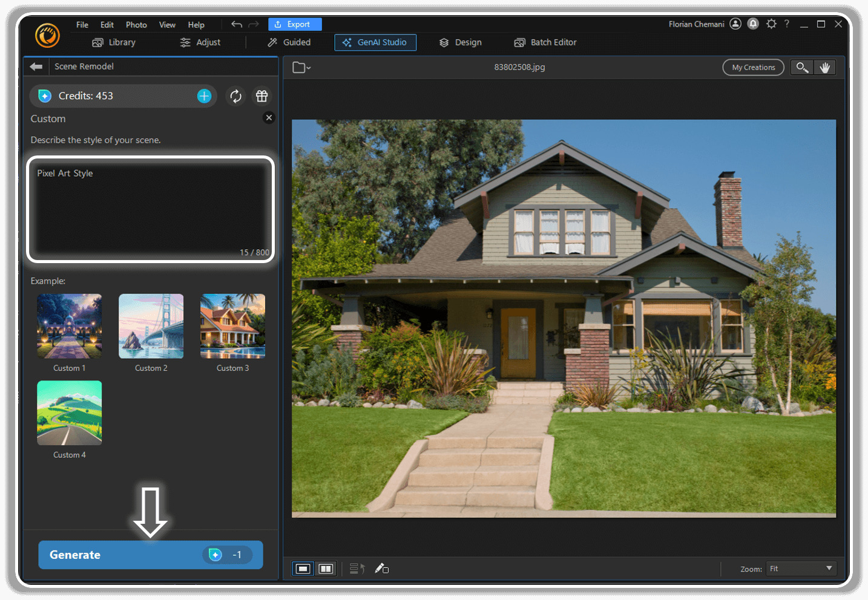This screenshot has width=868, height=600.
Task: Open the Zoom Fit dropdown
Action: 801,569
